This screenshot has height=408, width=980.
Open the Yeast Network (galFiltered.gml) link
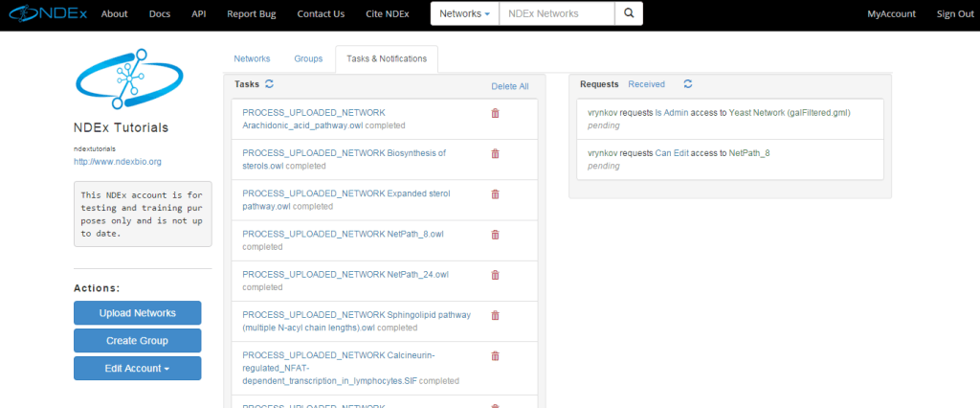click(x=790, y=113)
